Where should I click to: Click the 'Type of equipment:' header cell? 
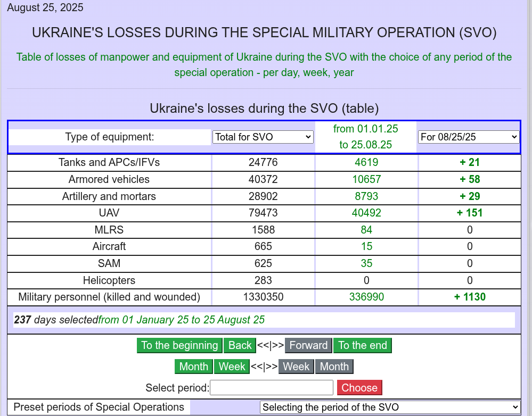109,137
